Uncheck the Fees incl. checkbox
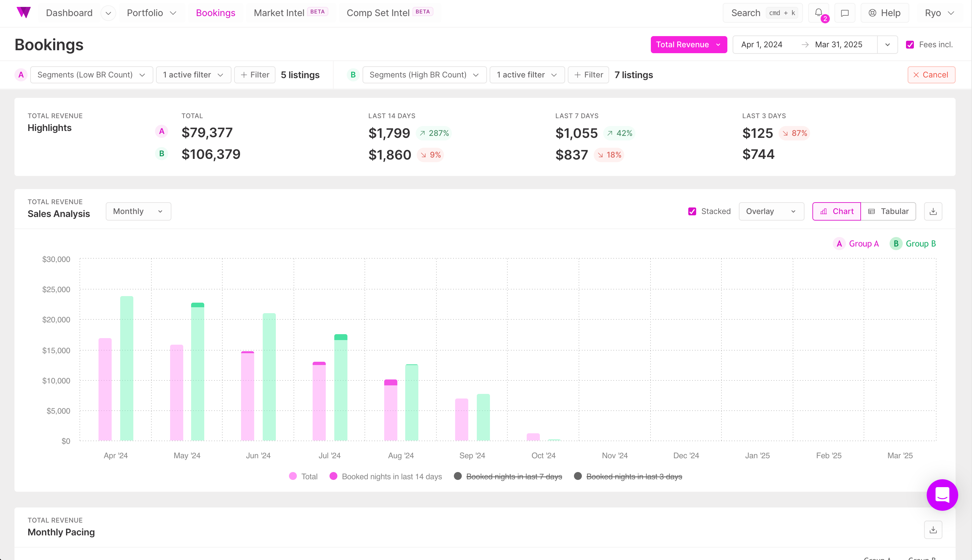This screenshot has width=972, height=560. [x=910, y=45]
